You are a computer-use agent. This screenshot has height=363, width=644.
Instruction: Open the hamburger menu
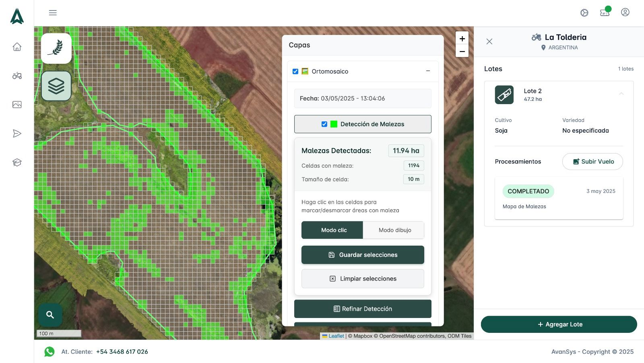pos(53,13)
